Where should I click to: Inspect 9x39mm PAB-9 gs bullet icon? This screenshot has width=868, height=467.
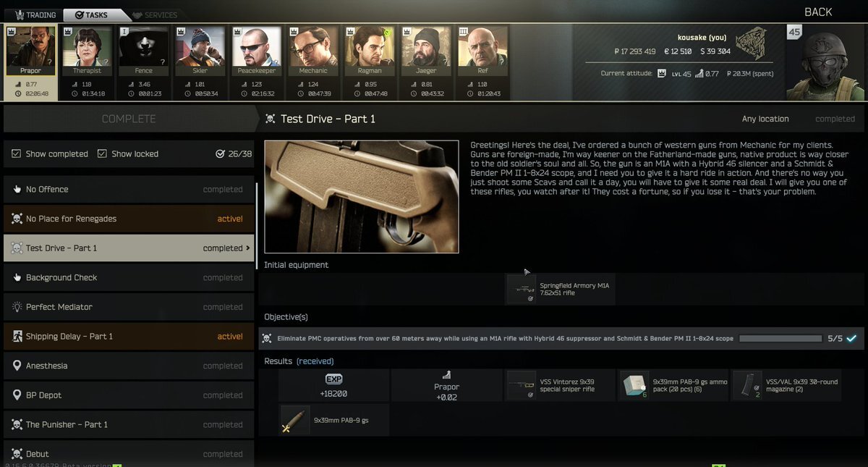(295, 420)
